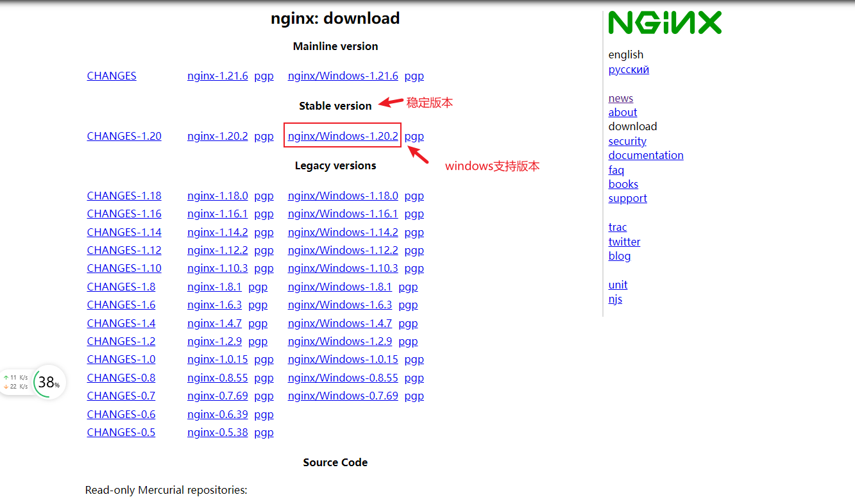Viewport: 855px width, 504px height.
Task: Open CHANGES-0.8 link
Action: point(121,378)
